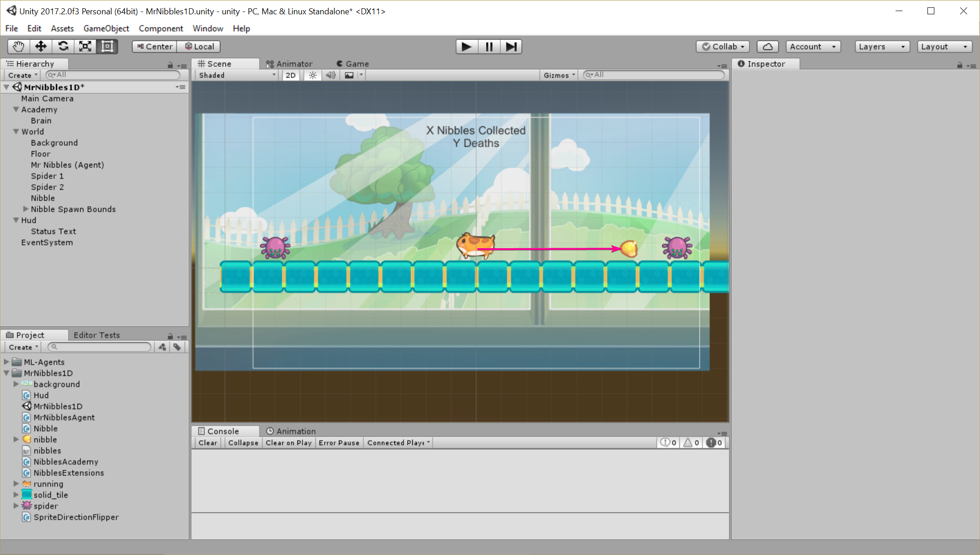Image resolution: width=980 pixels, height=555 pixels.
Task: Select Mr Nibbles (Agent) in Hierarchy
Action: [x=67, y=165]
